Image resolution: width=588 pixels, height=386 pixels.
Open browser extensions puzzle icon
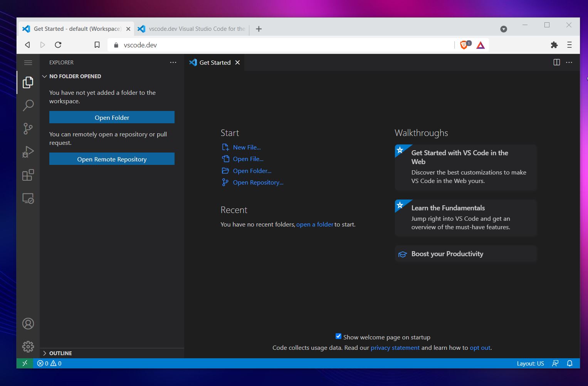pyautogui.click(x=554, y=45)
